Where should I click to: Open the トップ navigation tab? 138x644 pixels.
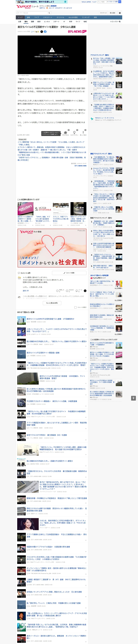pos(20,17)
